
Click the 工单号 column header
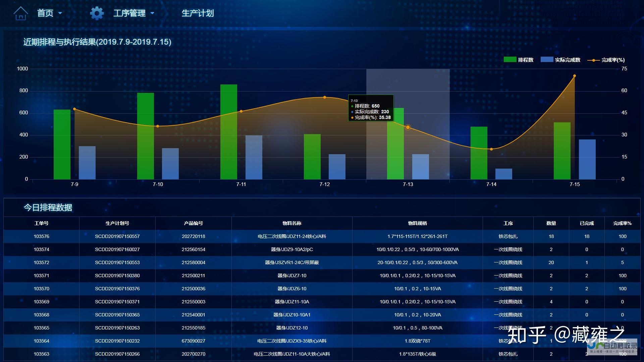tap(41, 223)
